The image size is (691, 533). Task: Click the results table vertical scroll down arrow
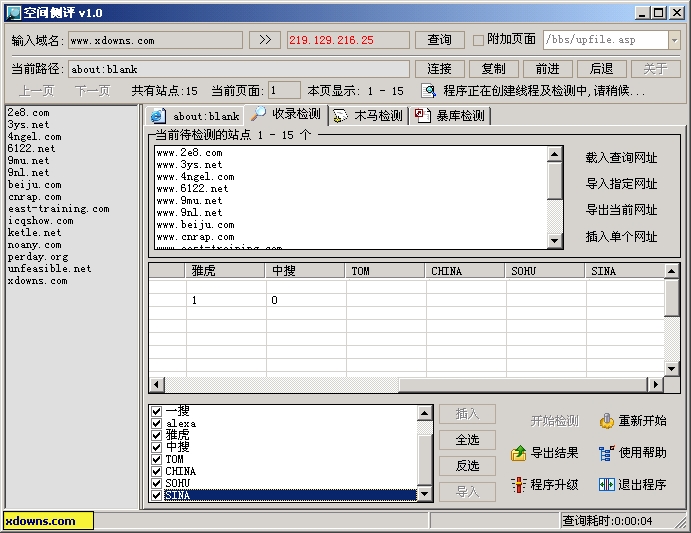click(672, 369)
